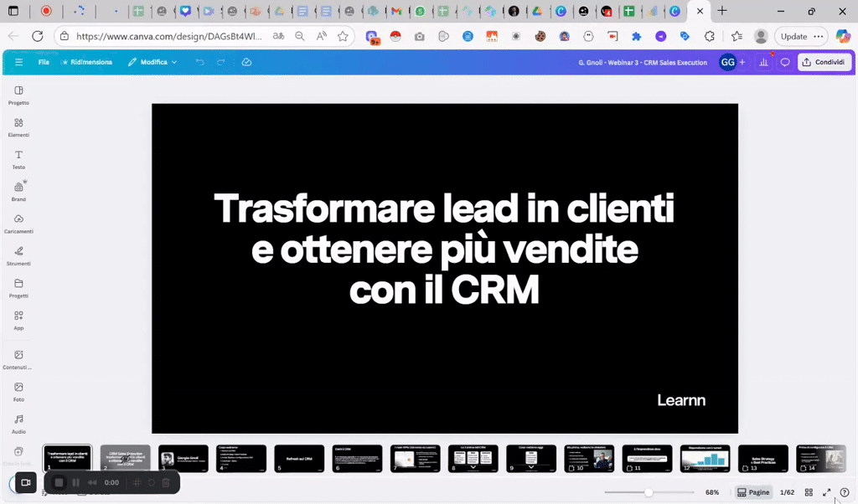
Task: Click the Learnn logo text on slide
Action: coord(681,400)
